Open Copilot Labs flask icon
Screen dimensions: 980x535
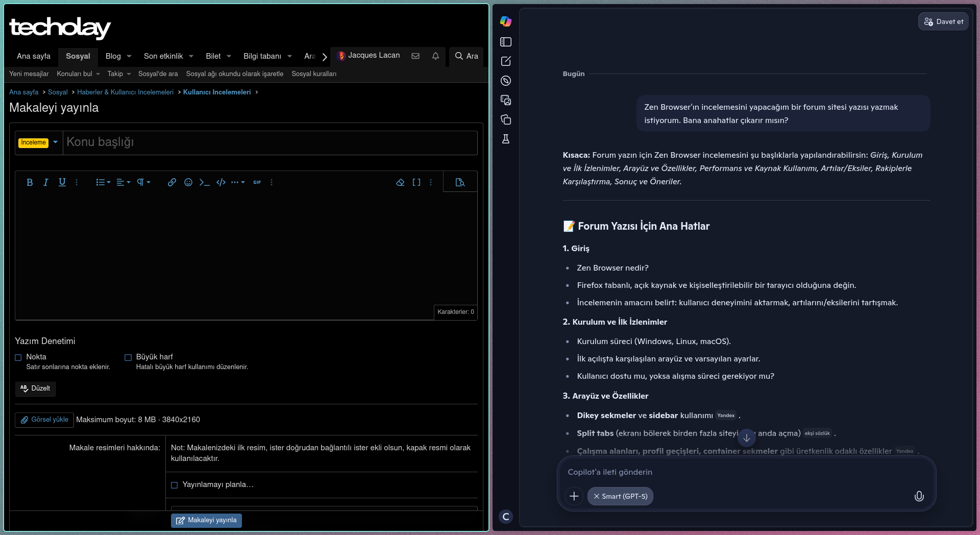point(506,139)
